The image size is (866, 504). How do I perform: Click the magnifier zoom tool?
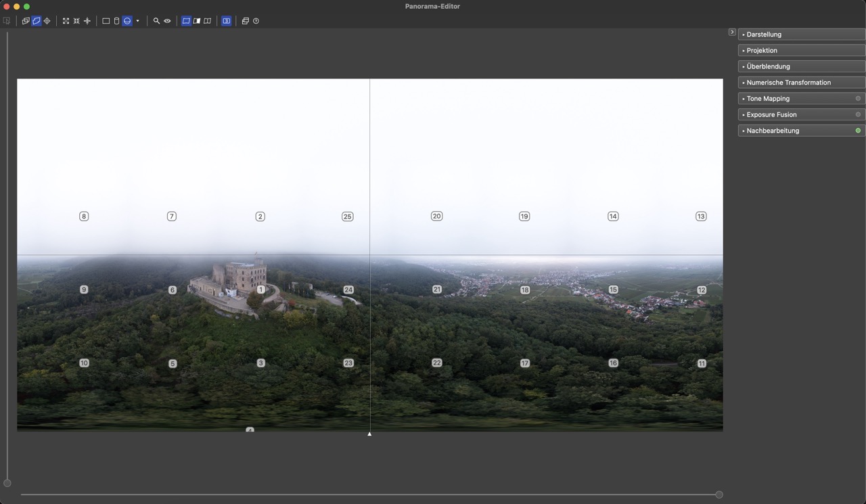[156, 21]
